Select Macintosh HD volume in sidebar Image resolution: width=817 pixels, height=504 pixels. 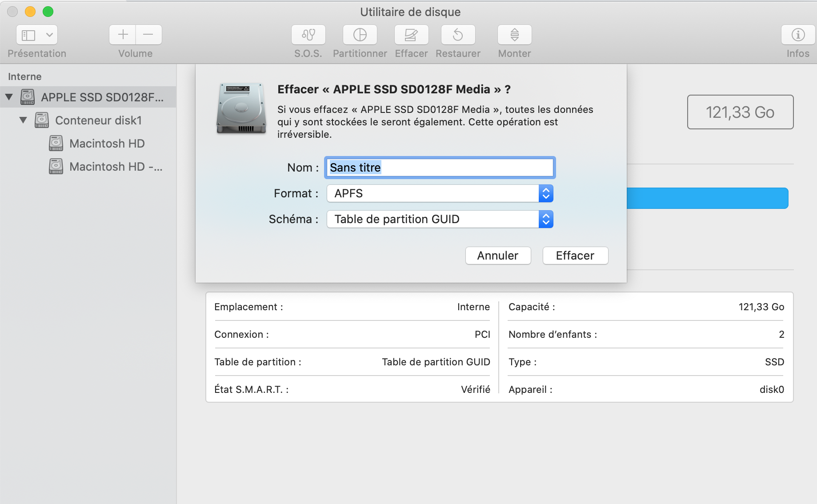coord(107,144)
